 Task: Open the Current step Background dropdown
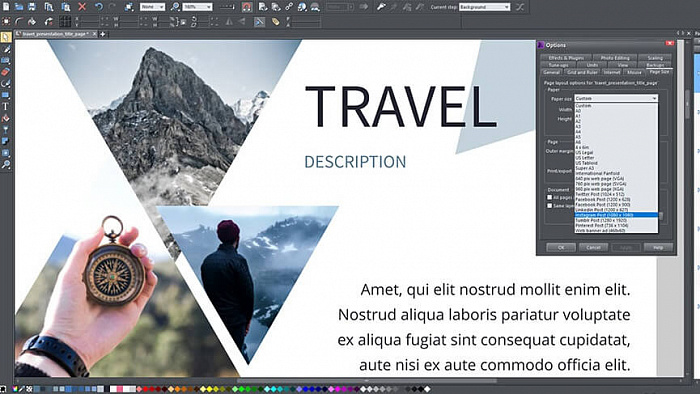pyautogui.click(x=484, y=7)
